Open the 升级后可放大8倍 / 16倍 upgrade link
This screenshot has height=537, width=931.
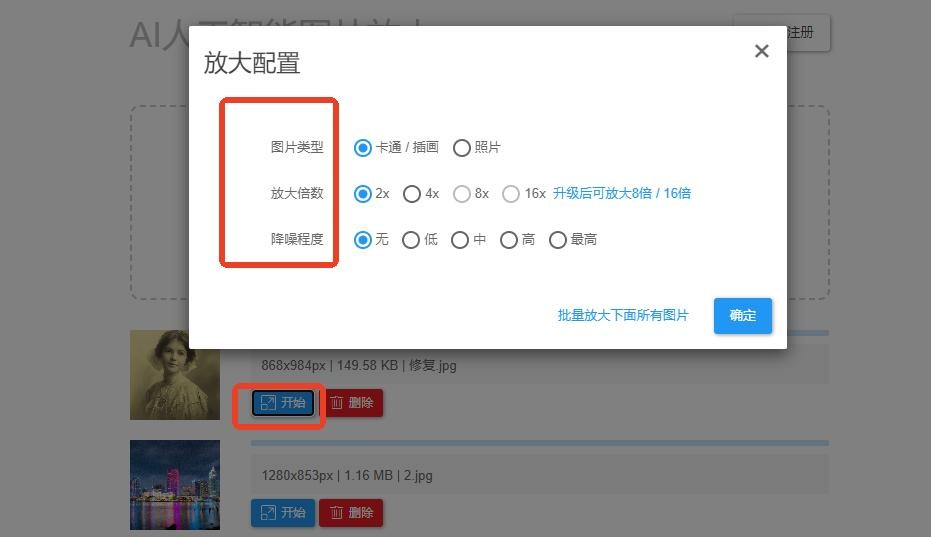pos(621,194)
